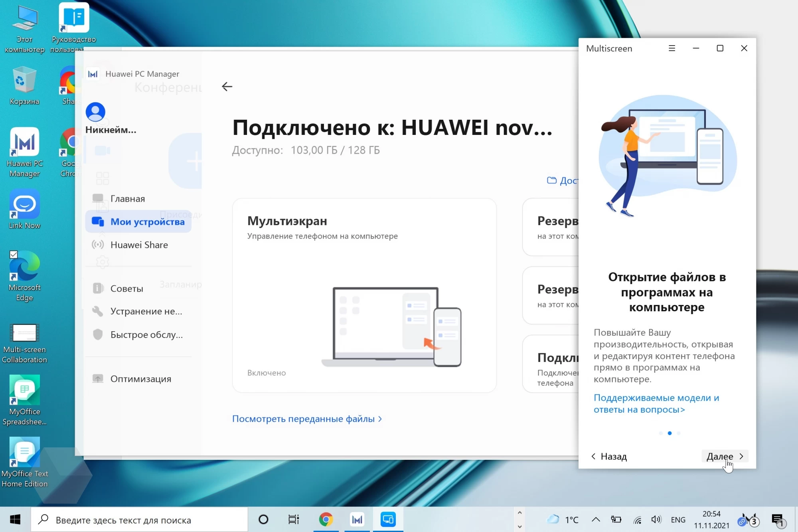
Task: Select first page indicator dot in Multiscreen
Action: (661, 433)
